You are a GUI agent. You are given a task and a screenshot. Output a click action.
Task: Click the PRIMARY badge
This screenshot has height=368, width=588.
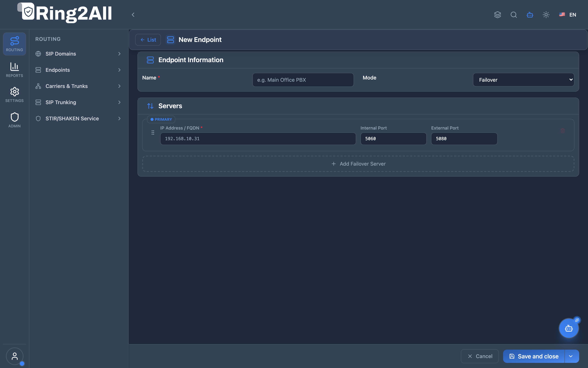[161, 119]
